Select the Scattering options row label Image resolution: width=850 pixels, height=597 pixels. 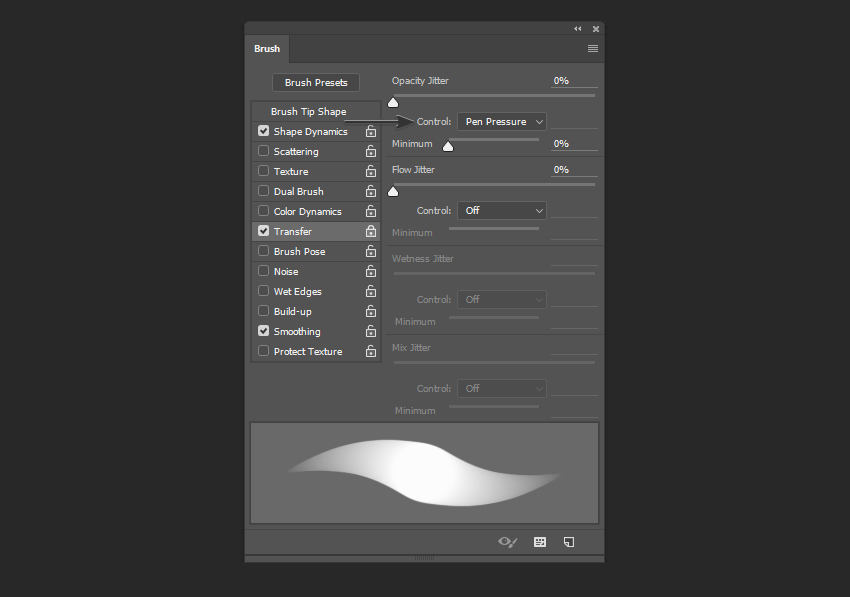[296, 152]
